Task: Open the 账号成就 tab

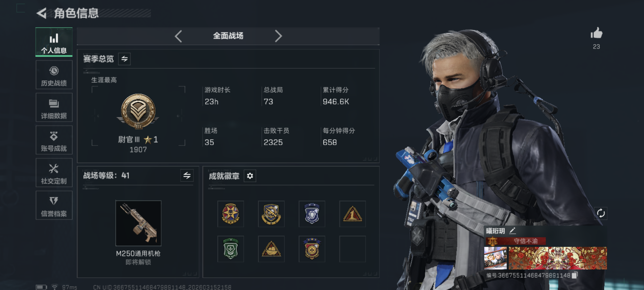Action: click(x=54, y=140)
